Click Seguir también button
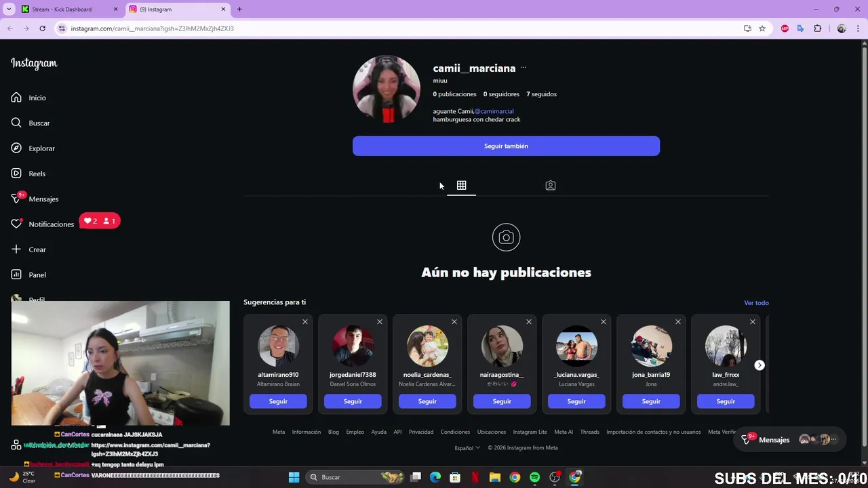868x488 pixels. coord(506,146)
